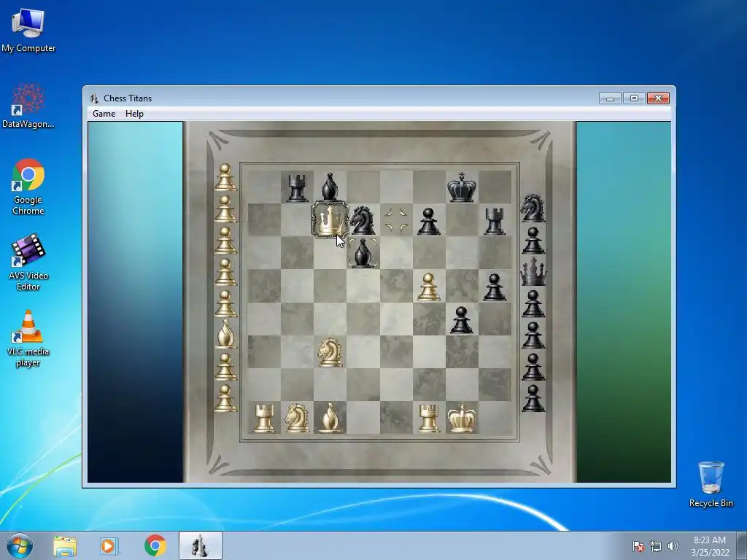Select the white rook in bottom-left corner

pos(264,418)
